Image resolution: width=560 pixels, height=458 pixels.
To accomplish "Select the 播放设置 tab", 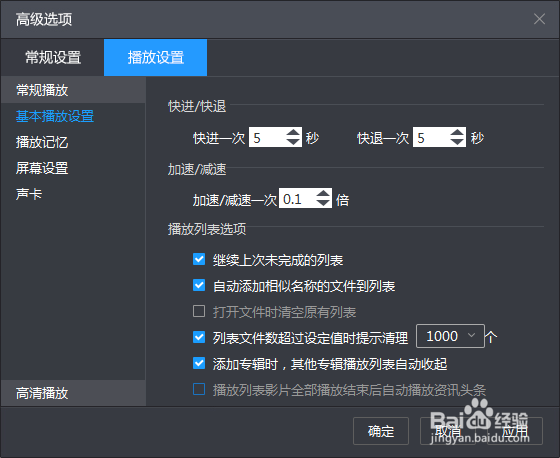I will coord(155,58).
